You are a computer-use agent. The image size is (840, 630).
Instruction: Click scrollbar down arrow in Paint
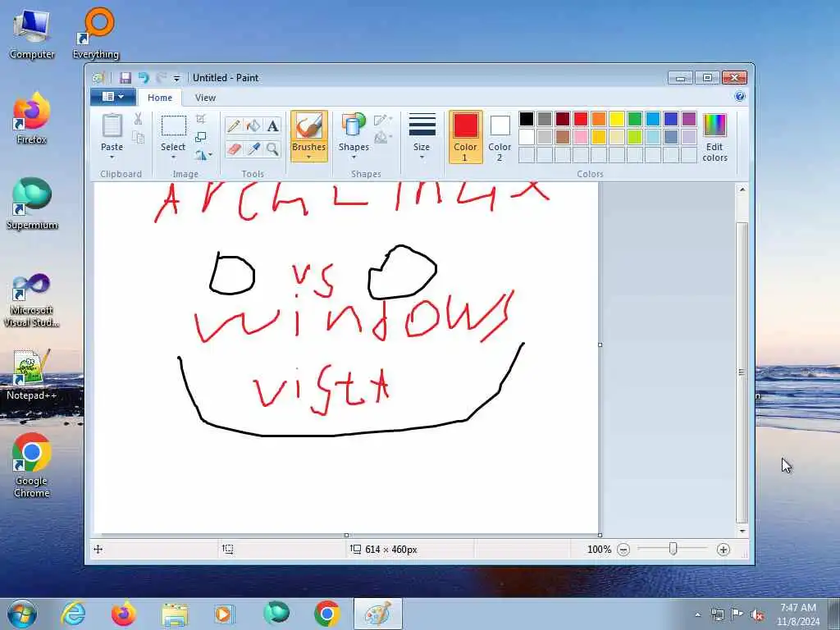coord(742,531)
